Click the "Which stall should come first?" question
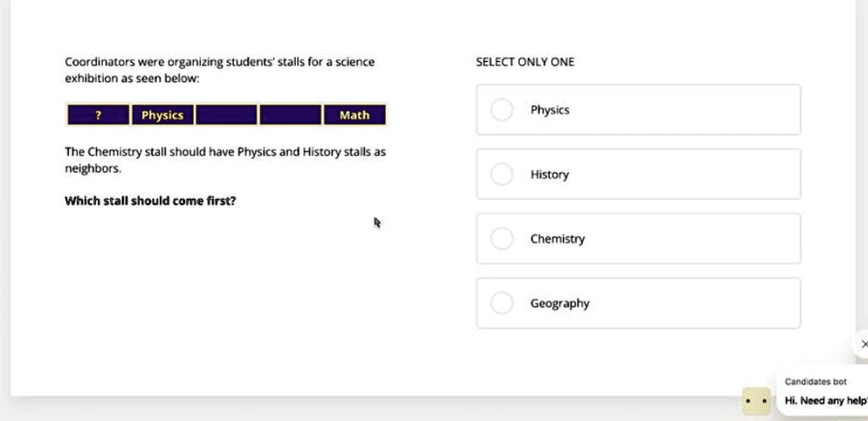 click(150, 201)
